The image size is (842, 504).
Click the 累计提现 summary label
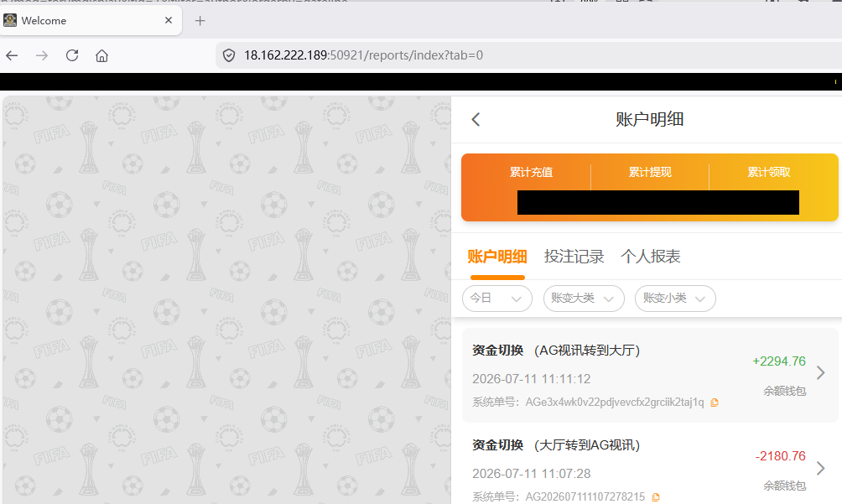point(650,172)
